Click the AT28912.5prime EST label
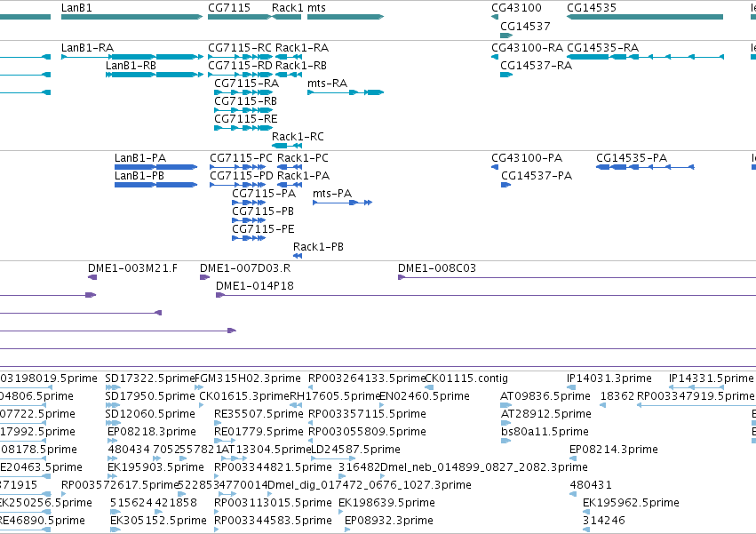 [545, 414]
